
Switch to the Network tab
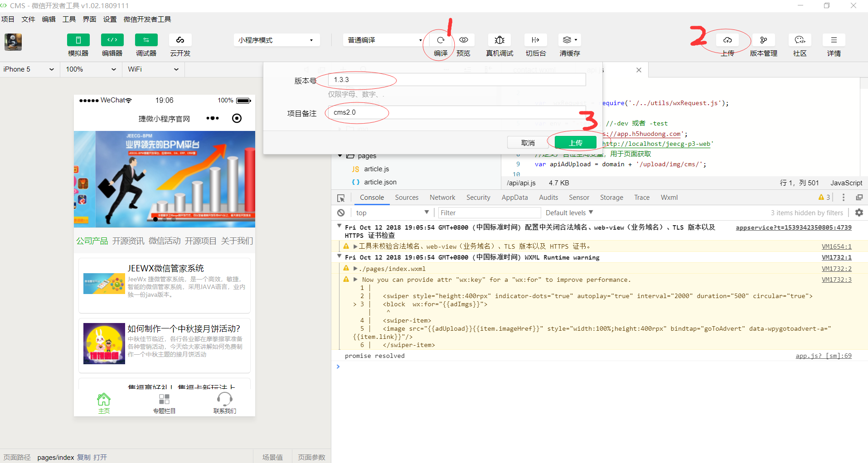click(x=442, y=198)
